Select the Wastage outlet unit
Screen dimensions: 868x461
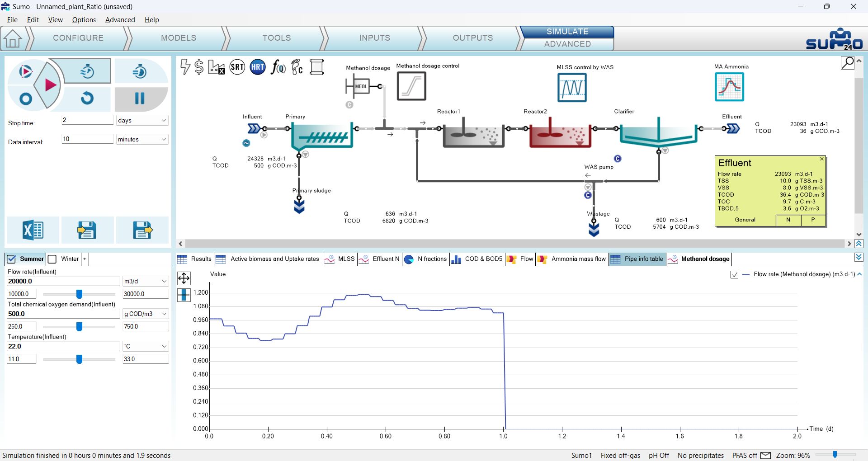point(594,229)
